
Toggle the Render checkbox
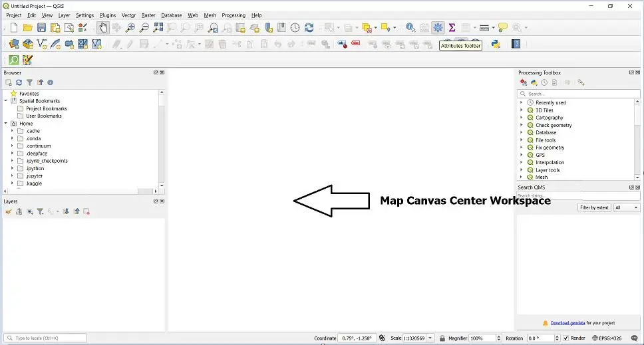566,338
